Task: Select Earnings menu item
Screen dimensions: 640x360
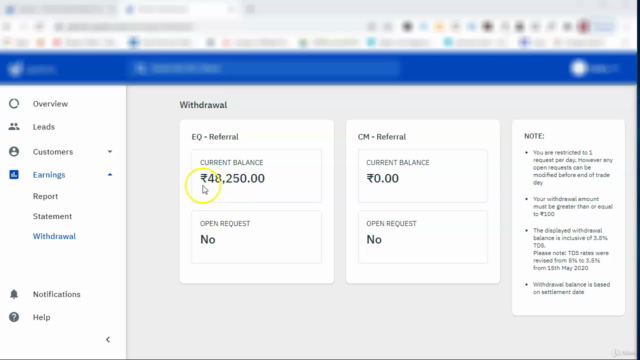Action: [49, 175]
